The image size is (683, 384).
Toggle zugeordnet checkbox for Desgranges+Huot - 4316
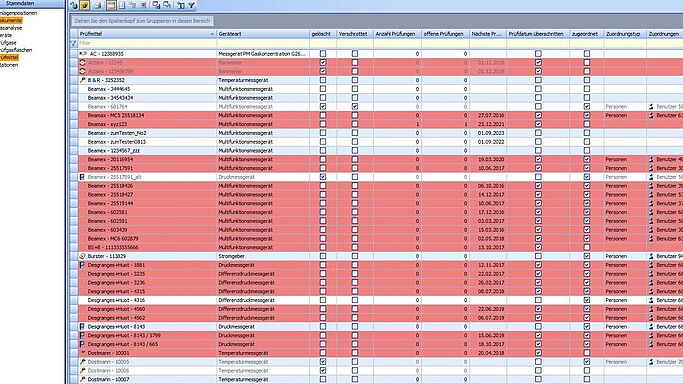coord(587,300)
